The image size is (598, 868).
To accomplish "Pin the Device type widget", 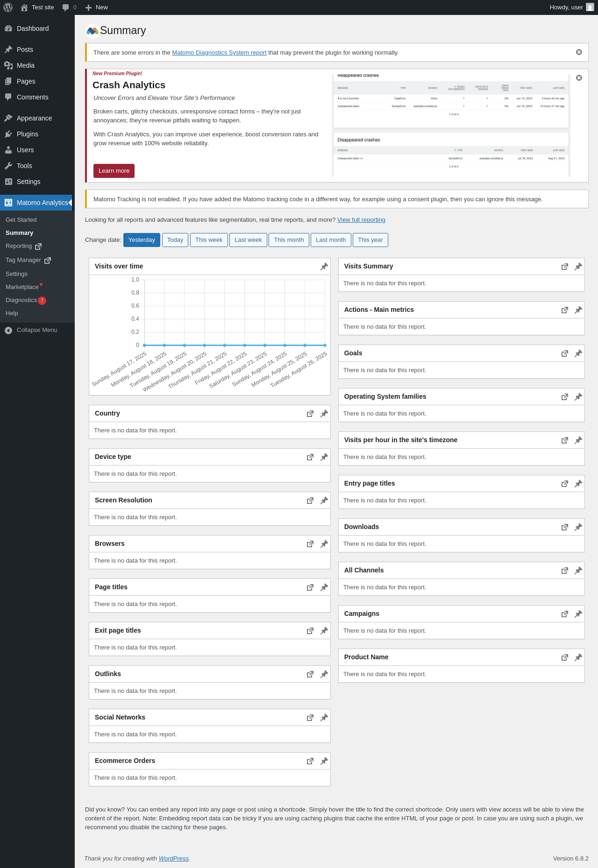I will pyautogui.click(x=324, y=457).
